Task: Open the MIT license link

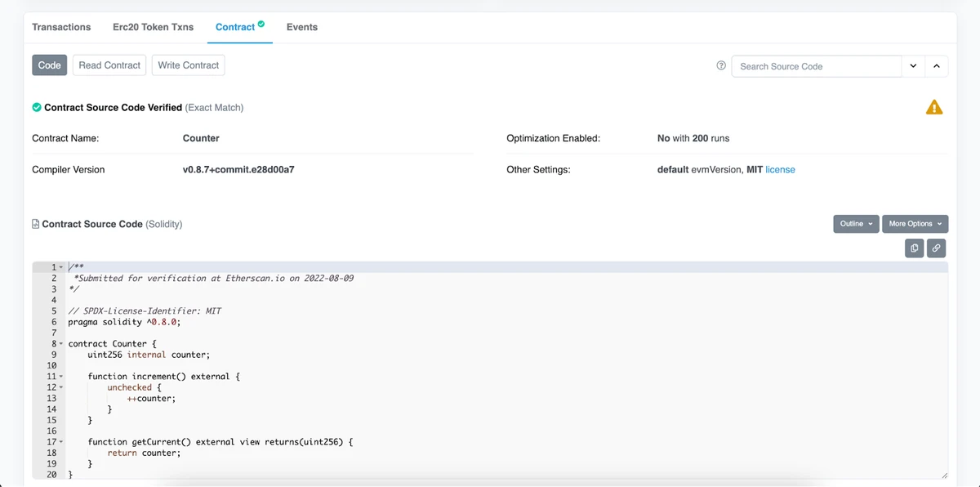Action: coord(780,170)
